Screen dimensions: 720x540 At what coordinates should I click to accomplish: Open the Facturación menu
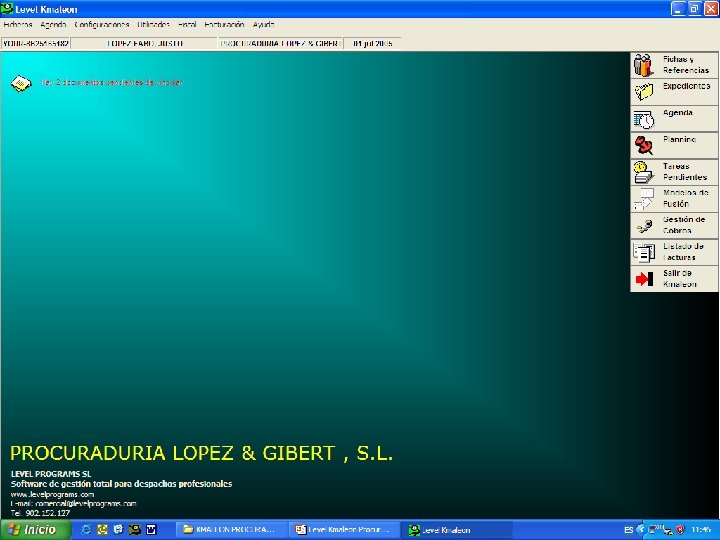pyautogui.click(x=224, y=25)
